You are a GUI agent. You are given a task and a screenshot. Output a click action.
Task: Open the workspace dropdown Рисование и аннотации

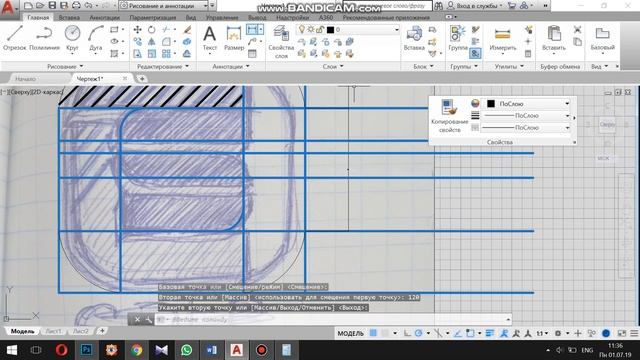pyautogui.click(x=164, y=6)
